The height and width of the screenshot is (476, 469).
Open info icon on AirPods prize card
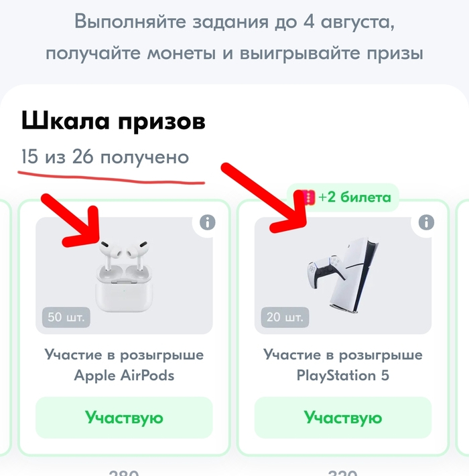(x=208, y=222)
